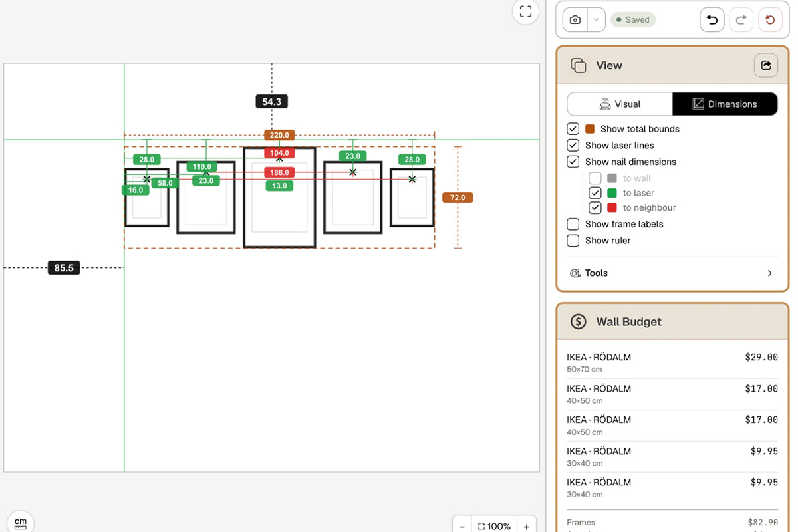The height and width of the screenshot is (532, 798).
Task: Disable Show laser lines checkbox
Action: click(573, 145)
